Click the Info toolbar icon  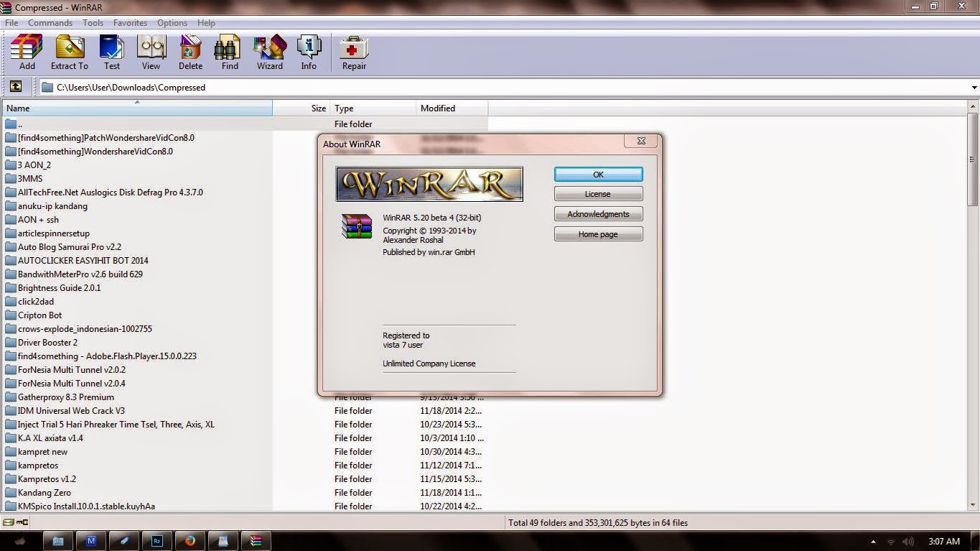pos(309,52)
